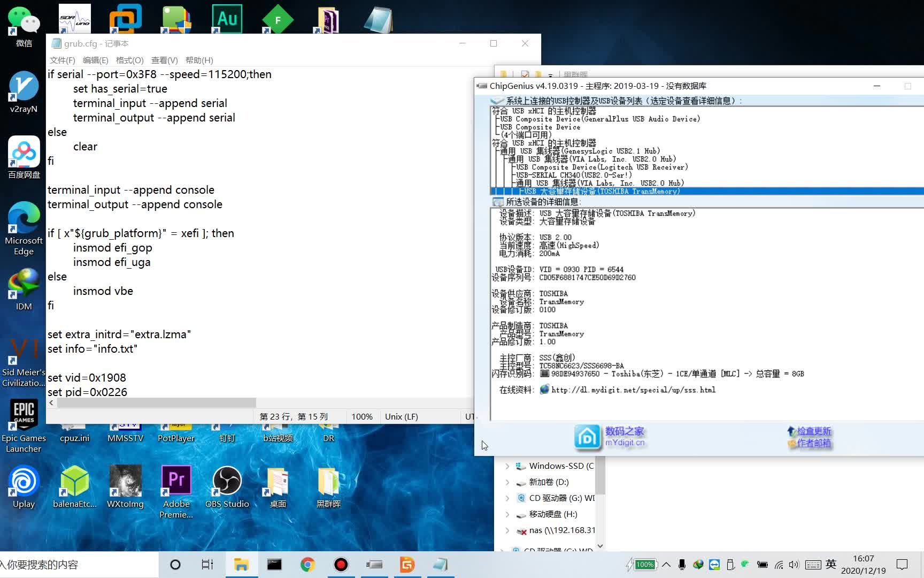
Task: Open the notification center icon
Action: coord(902,565)
